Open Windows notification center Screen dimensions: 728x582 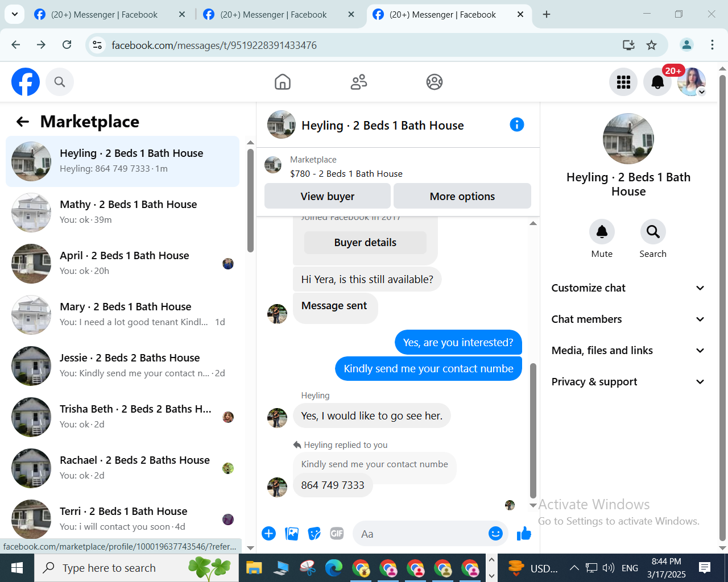pos(705,568)
